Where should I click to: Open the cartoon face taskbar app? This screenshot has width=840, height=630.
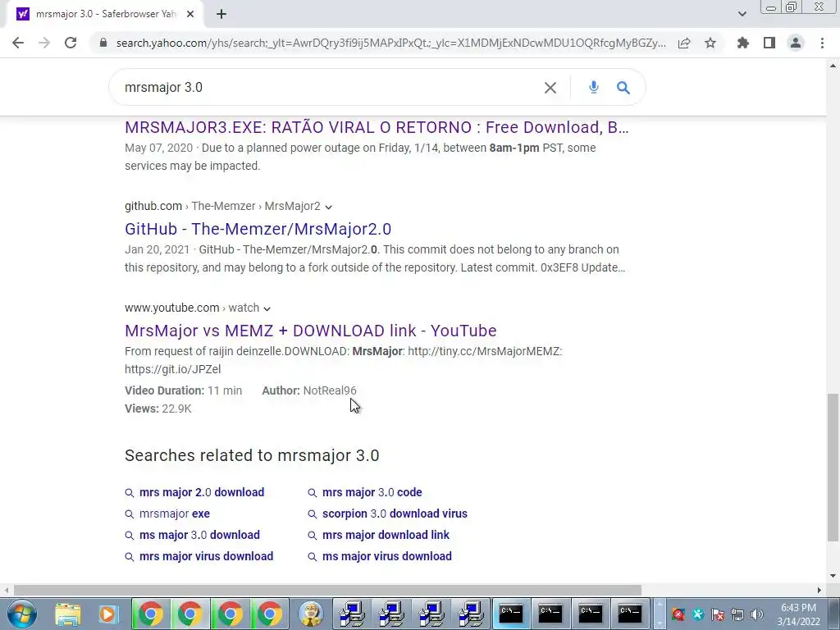pos(311,614)
